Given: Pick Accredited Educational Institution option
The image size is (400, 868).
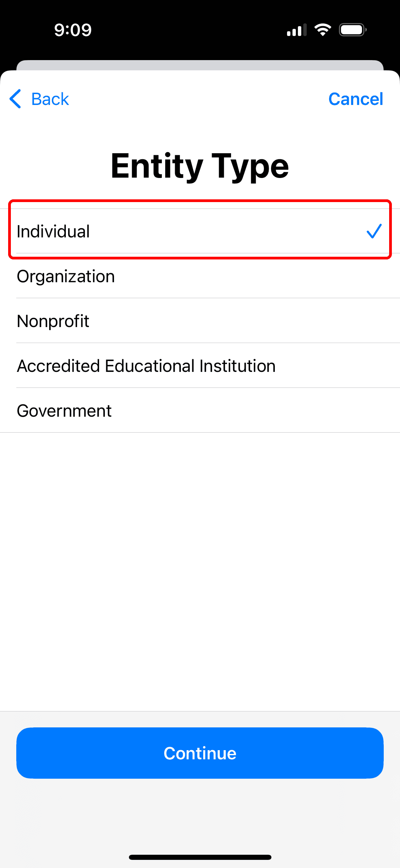Looking at the screenshot, I should [146, 366].
